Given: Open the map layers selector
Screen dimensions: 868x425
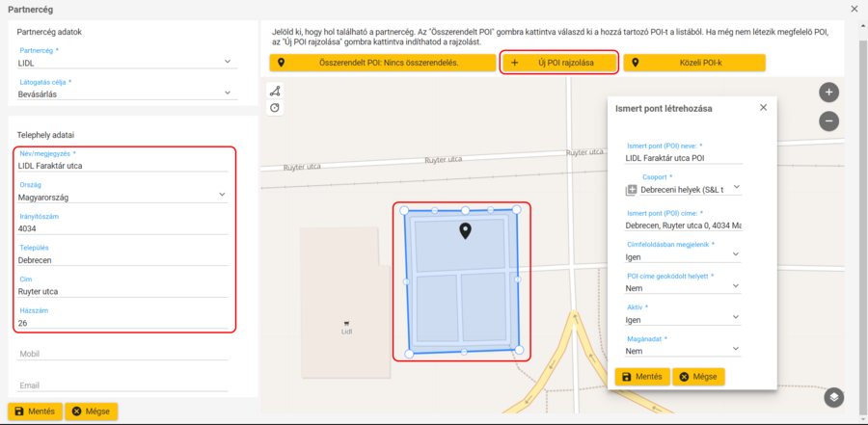Looking at the screenshot, I should 834,397.
